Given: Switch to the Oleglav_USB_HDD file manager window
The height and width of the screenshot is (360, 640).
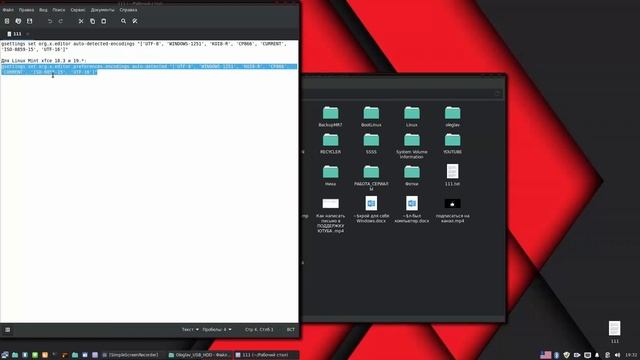Looking at the screenshot, I should (200, 355).
